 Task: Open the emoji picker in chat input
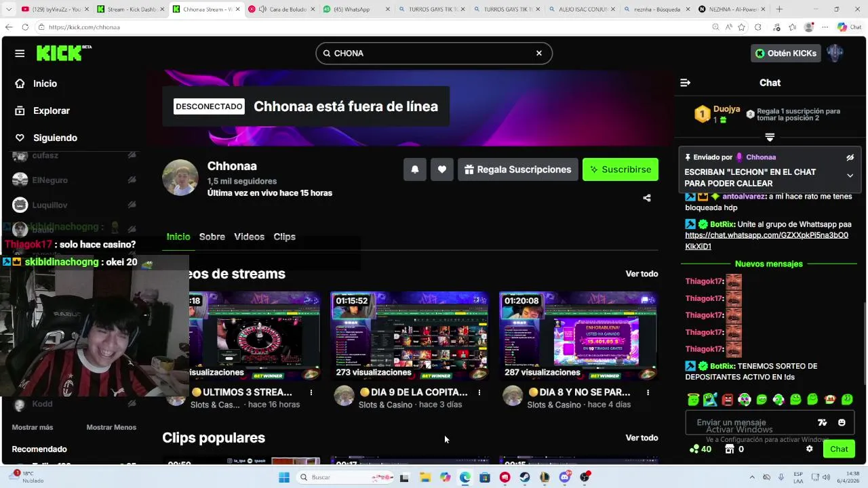(842, 422)
